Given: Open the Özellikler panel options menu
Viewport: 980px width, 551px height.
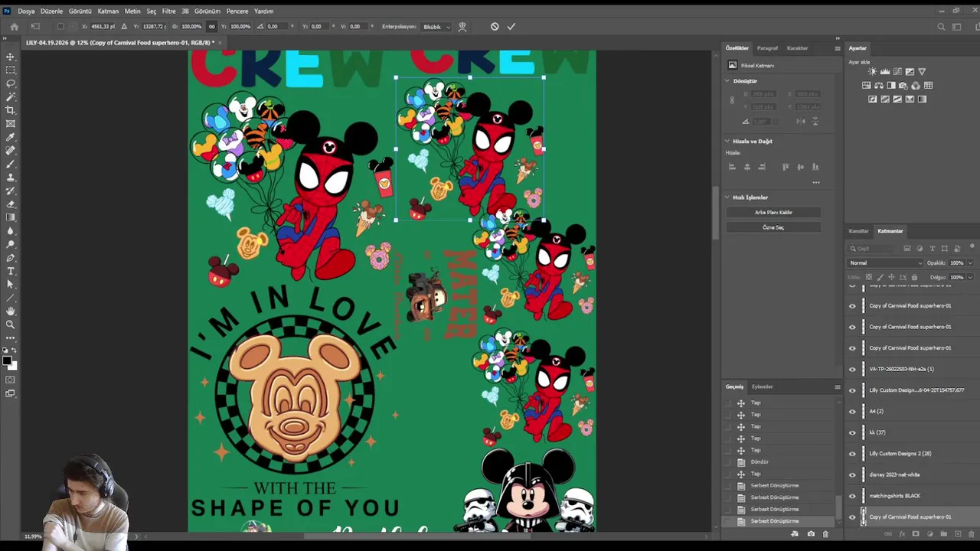Looking at the screenshot, I should coord(837,48).
